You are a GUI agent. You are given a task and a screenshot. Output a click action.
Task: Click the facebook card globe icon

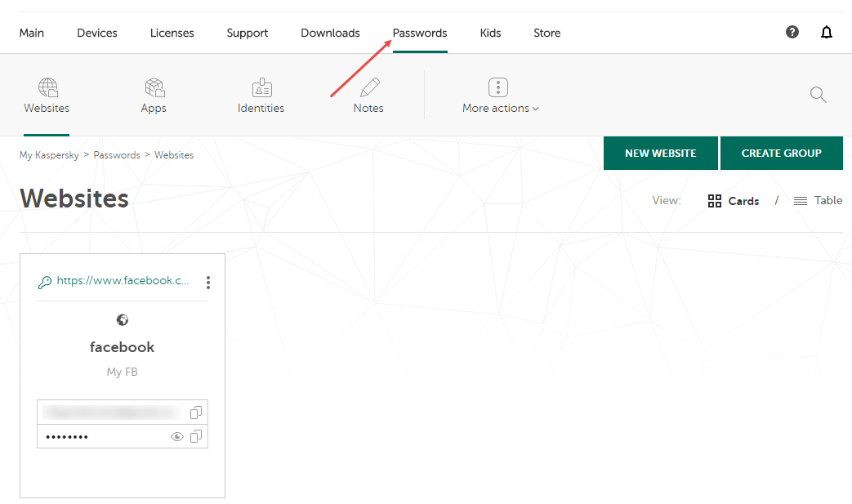[123, 320]
